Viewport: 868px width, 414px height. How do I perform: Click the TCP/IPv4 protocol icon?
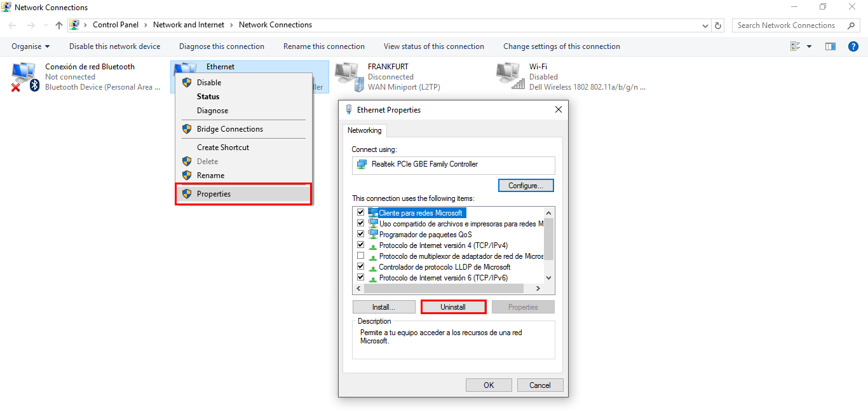tap(373, 245)
